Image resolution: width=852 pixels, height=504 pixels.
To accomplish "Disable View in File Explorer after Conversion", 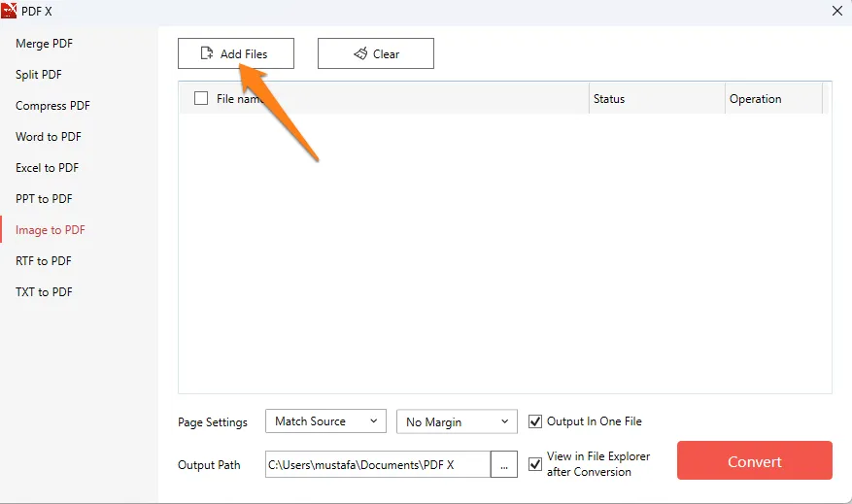I will [x=535, y=464].
